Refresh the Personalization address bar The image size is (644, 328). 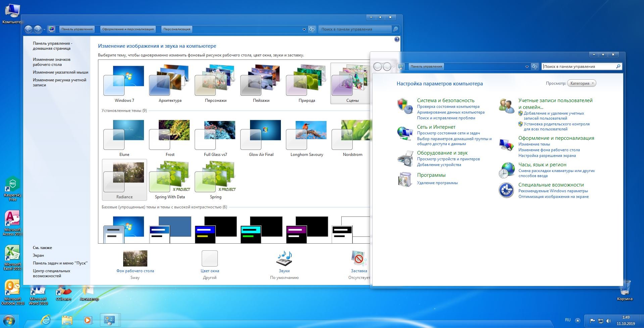(x=312, y=29)
